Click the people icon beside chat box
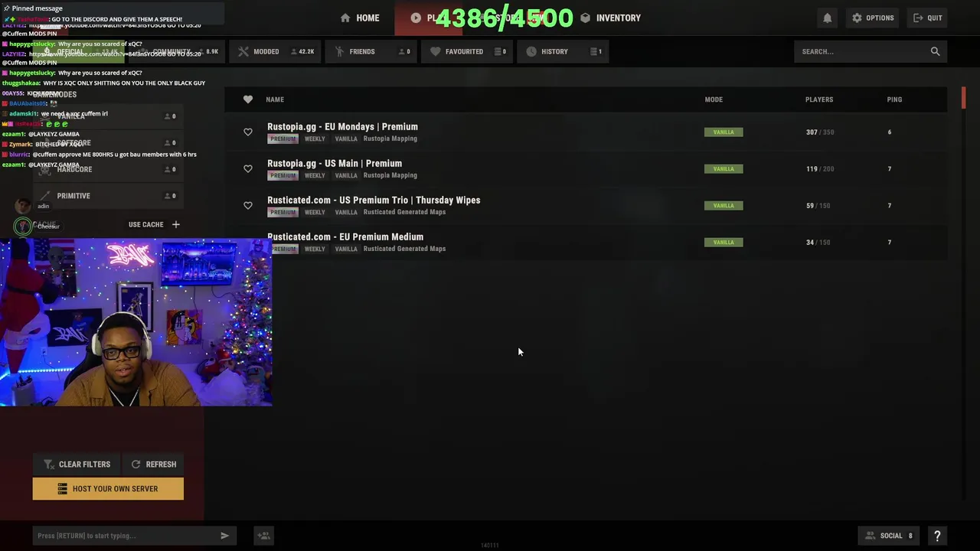Screen dimensions: 980x551 pyautogui.click(x=263, y=536)
